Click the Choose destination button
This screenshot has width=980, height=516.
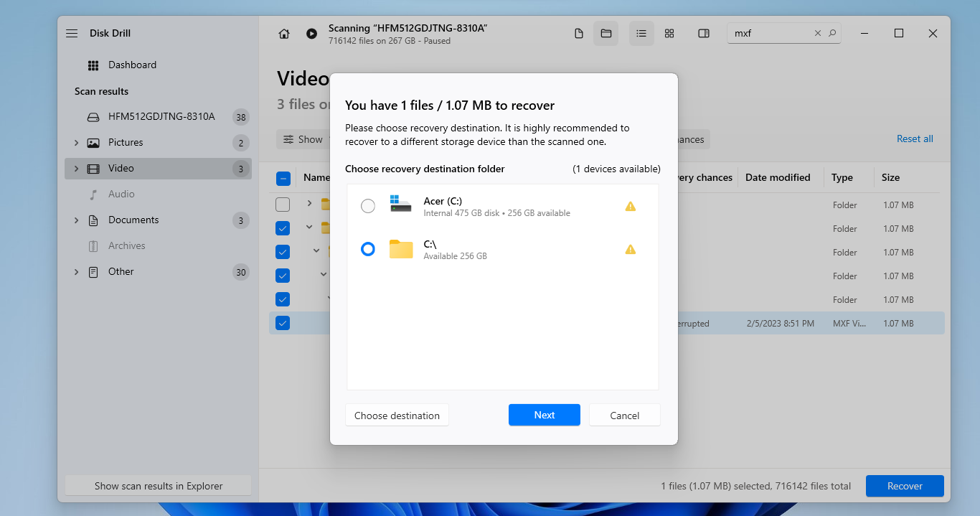[x=397, y=416]
